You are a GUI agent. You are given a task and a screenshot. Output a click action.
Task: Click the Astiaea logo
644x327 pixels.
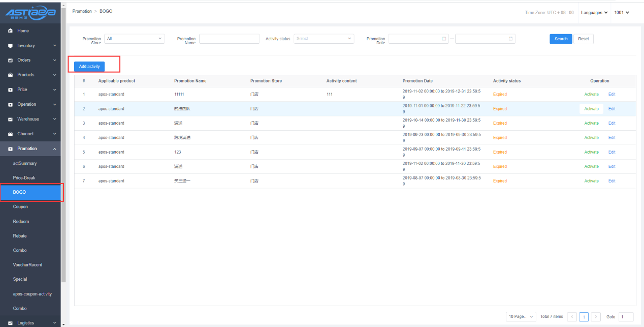30,13
